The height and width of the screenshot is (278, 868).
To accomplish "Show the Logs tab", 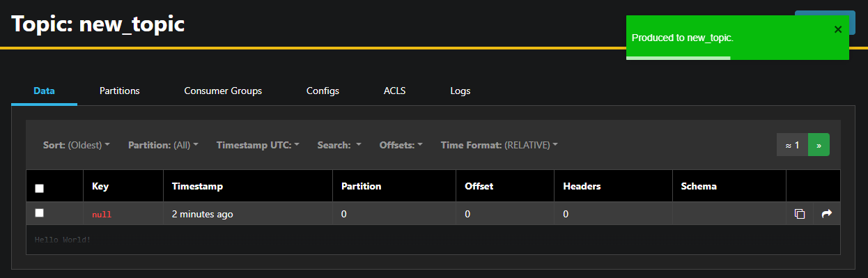I will (x=460, y=91).
